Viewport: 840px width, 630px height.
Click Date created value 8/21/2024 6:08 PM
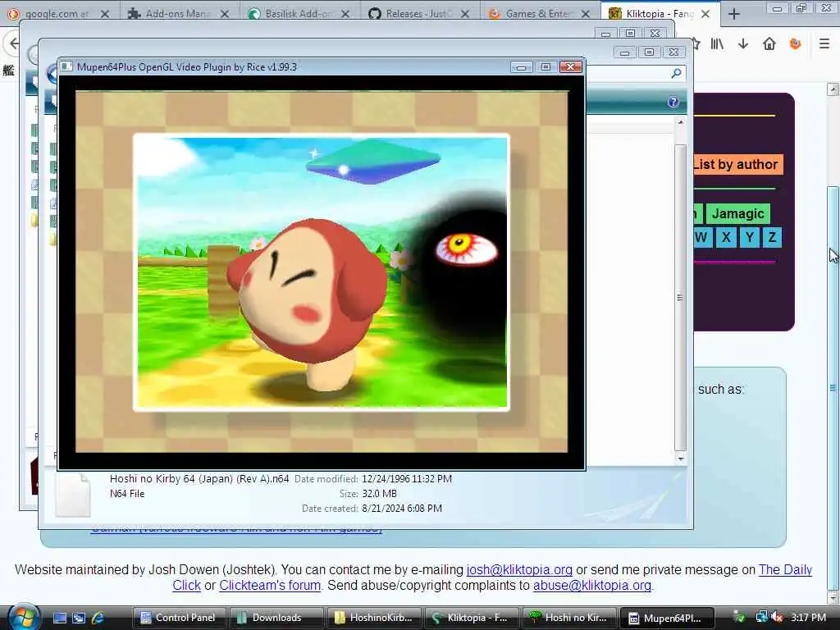pyautogui.click(x=402, y=509)
